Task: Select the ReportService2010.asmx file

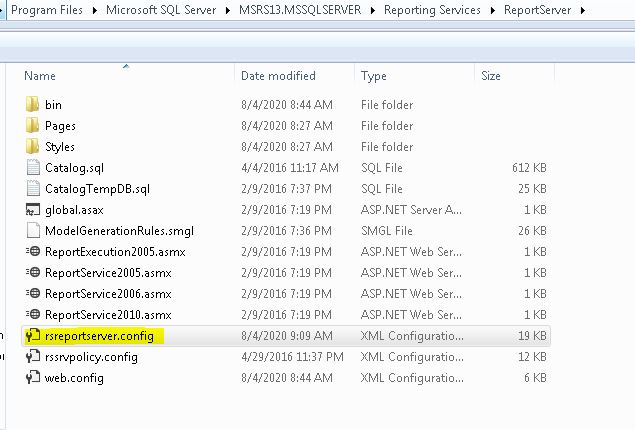Action: point(108,315)
